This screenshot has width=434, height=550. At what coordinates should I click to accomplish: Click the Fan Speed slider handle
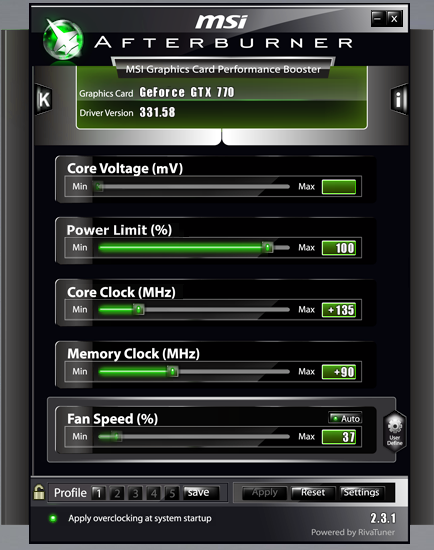point(117,437)
